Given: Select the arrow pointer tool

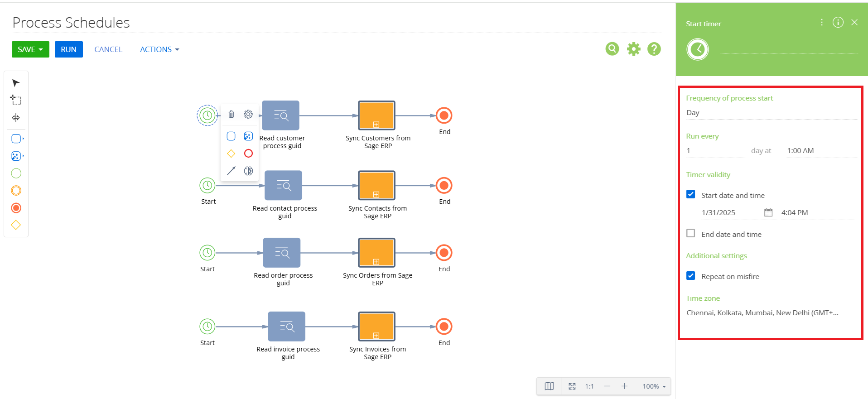Looking at the screenshot, I should pos(16,83).
